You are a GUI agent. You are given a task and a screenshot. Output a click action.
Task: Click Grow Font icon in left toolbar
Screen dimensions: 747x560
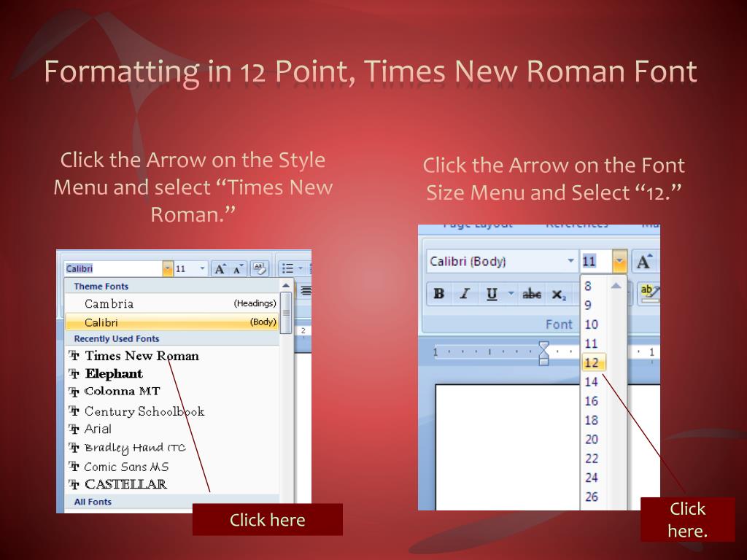click(220, 269)
